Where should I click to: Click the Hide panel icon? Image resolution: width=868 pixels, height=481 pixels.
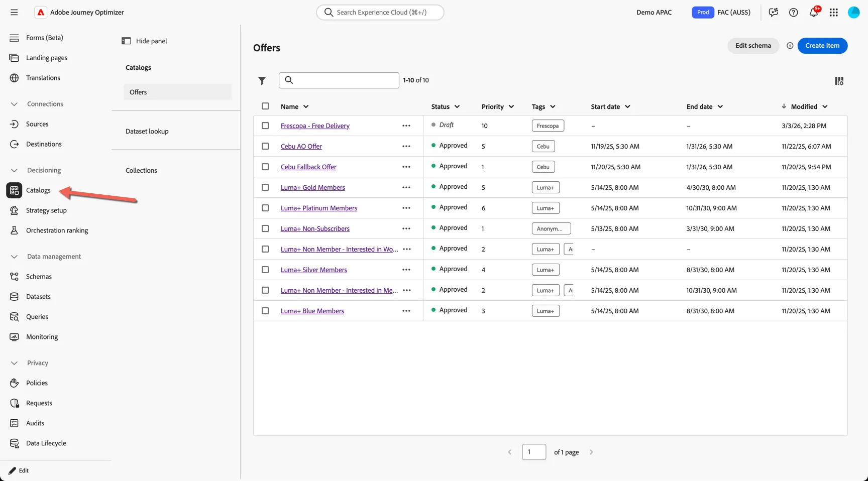click(126, 41)
